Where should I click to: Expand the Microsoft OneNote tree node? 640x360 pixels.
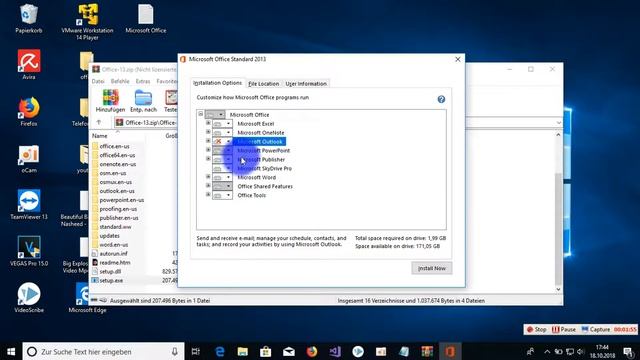pyautogui.click(x=208, y=132)
